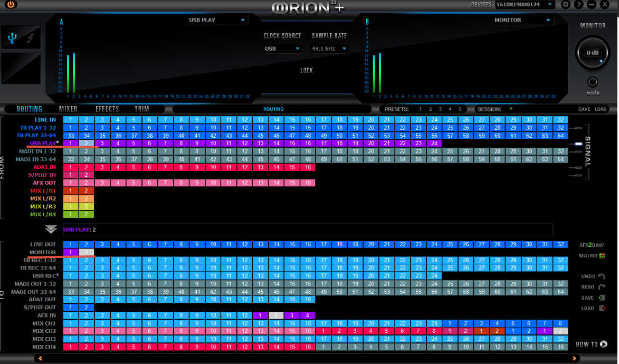Switch to the MIXER tab

[68, 109]
